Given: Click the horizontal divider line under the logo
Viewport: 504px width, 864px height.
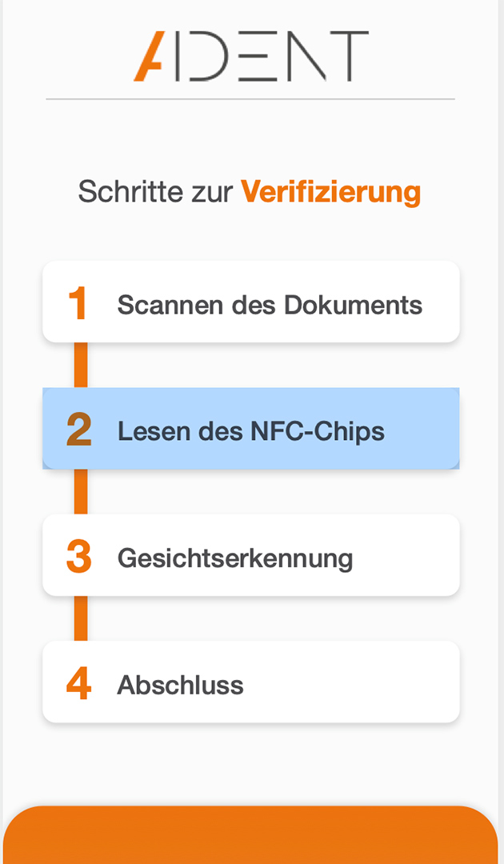Looking at the screenshot, I should coord(250,99).
